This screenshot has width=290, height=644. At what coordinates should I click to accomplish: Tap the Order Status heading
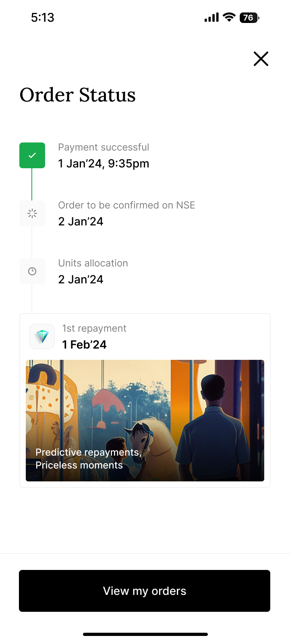pos(78,95)
